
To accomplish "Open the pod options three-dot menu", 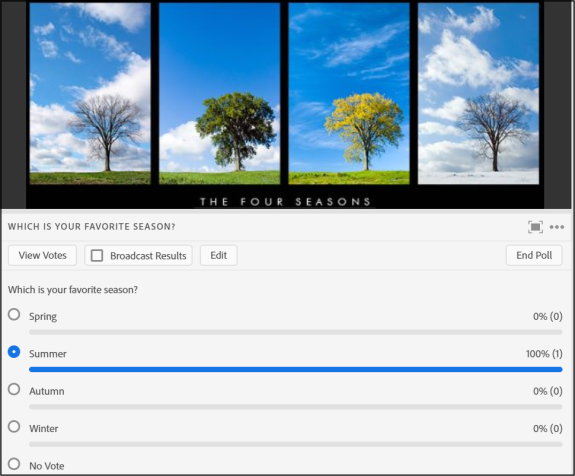I will (x=557, y=227).
